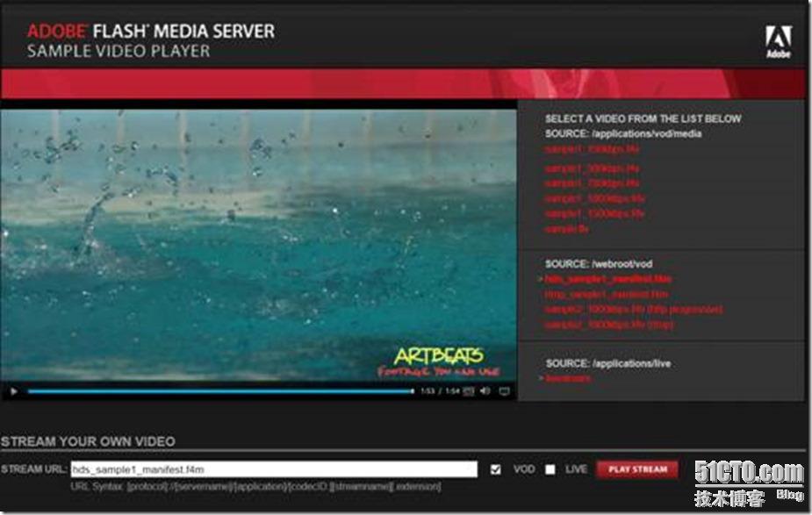Screen dimensions: 812x515
Task: Select sample1_700kbps.f4v from the video list
Action: coord(592,183)
